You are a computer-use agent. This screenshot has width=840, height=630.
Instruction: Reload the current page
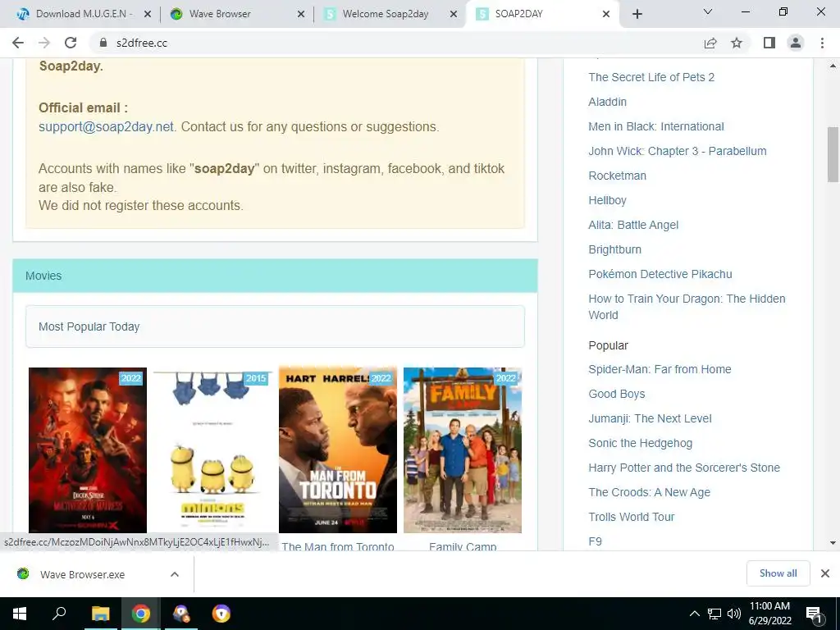(x=71, y=43)
